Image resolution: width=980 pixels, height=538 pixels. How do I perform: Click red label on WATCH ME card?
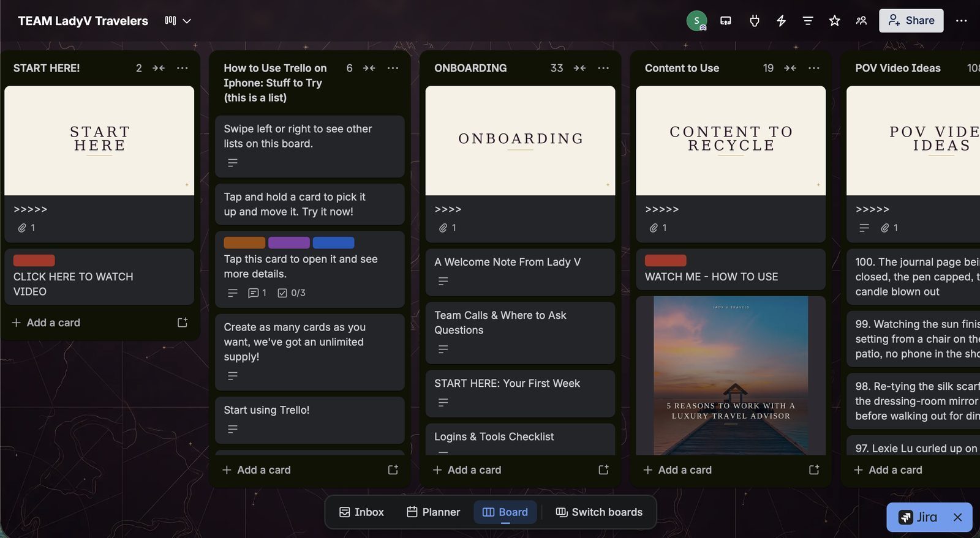666,260
